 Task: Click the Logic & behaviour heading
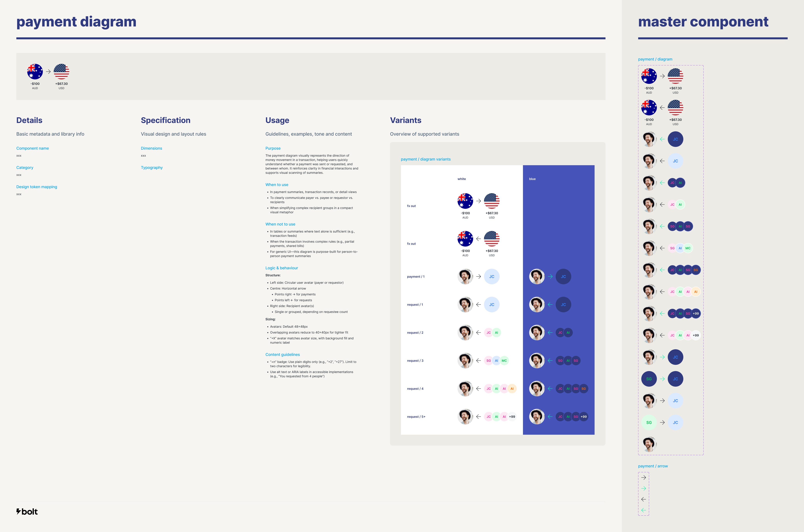(282, 268)
